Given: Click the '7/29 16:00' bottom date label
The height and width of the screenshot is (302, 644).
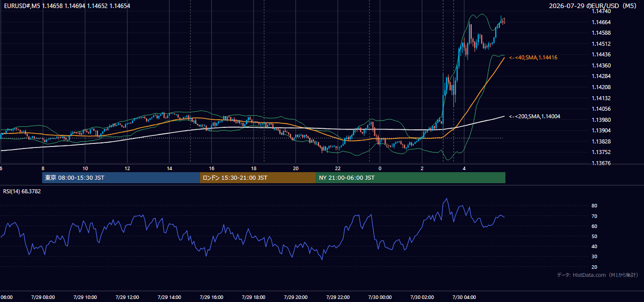Looking at the screenshot, I should click(x=212, y=297).
